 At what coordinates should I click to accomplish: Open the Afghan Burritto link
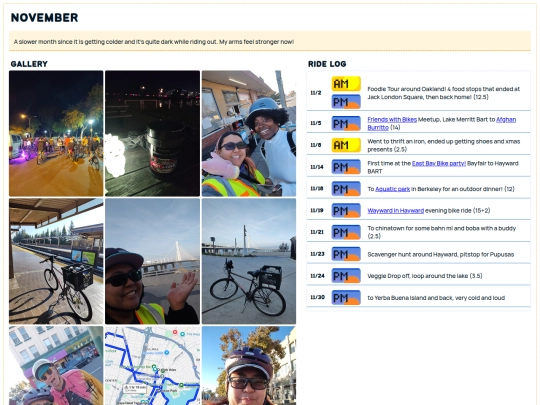tap(506, 120)
